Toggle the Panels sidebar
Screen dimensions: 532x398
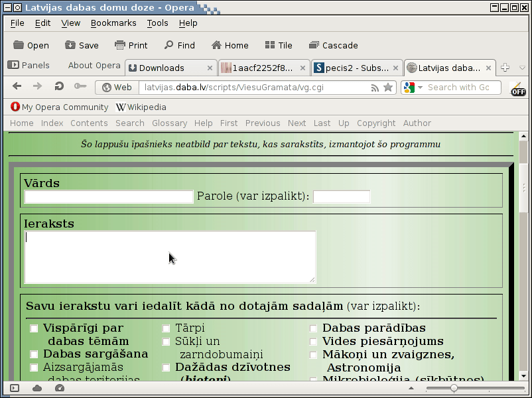pos(29,65)
